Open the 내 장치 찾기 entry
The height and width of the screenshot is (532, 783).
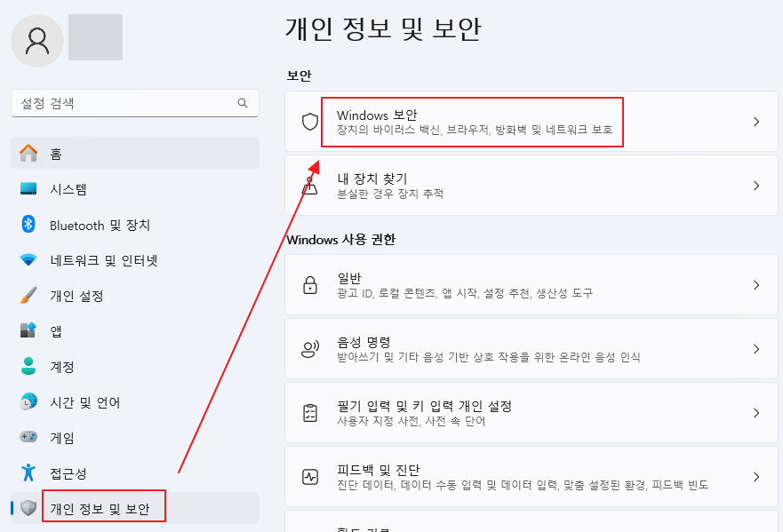[x=531, y=185]
